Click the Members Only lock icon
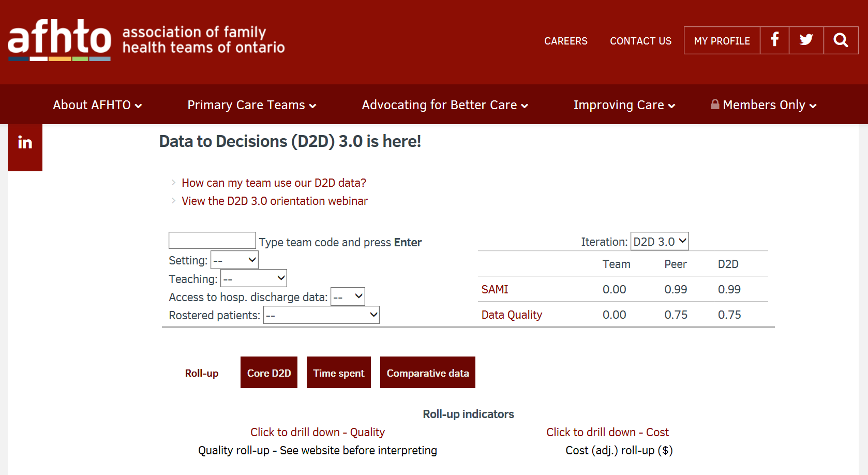Image resolution: width=868 pixels, height=475 pixels. (x=715, y=105)
